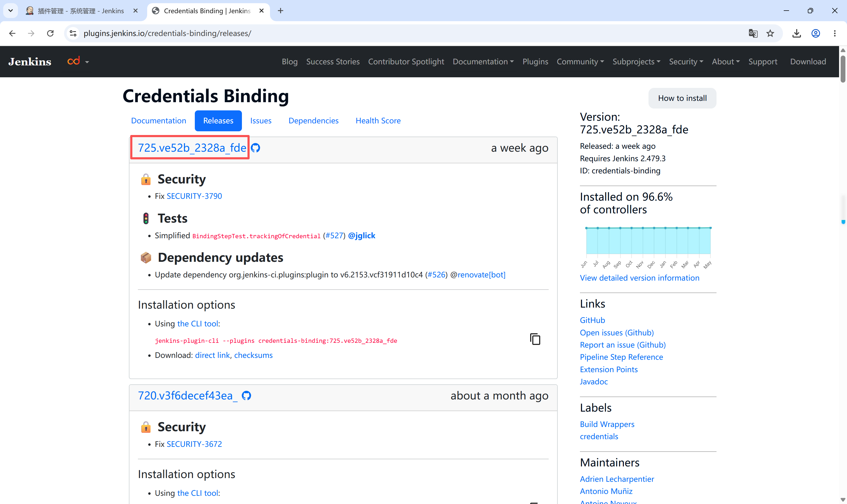Image resolution: width=847 pixels, height=504 pixels.
Task: Open GitHub icon beside release 720.v3f6decef43ea_
Action: click(246, 396)
